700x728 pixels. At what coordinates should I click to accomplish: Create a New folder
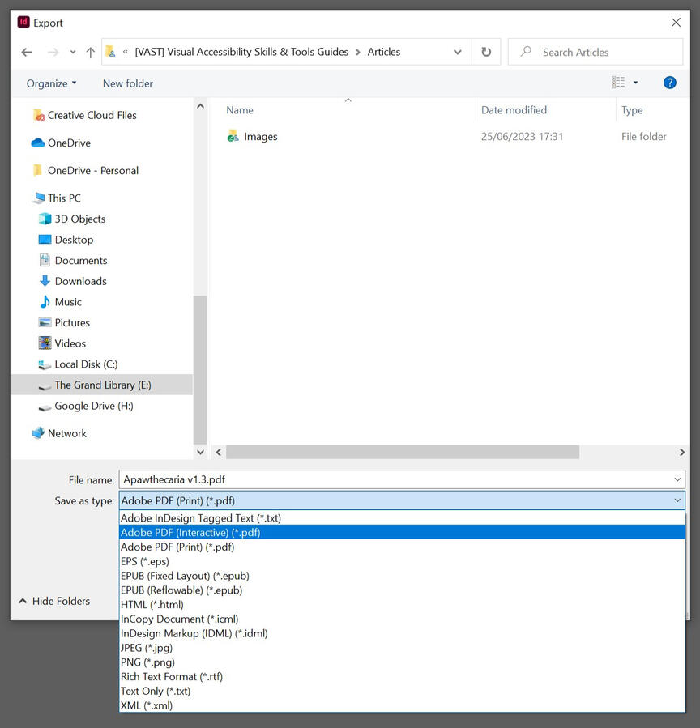[127, 83]
